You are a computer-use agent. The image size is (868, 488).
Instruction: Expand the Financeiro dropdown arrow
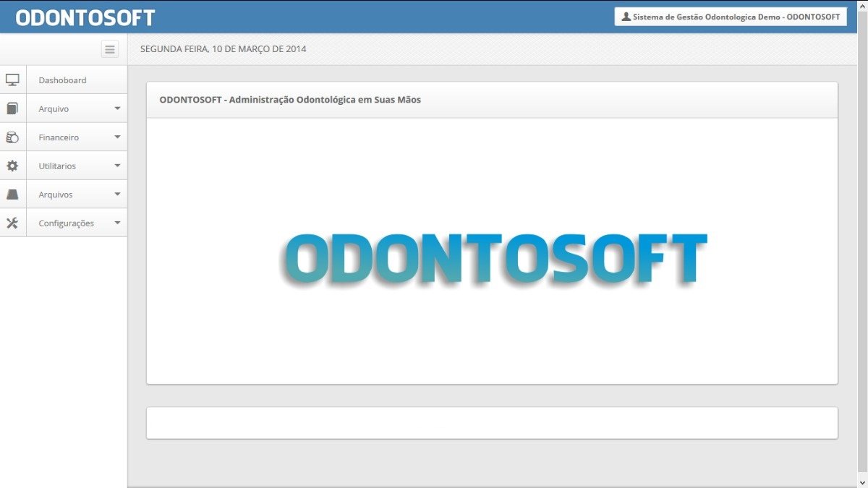(117, 137)
